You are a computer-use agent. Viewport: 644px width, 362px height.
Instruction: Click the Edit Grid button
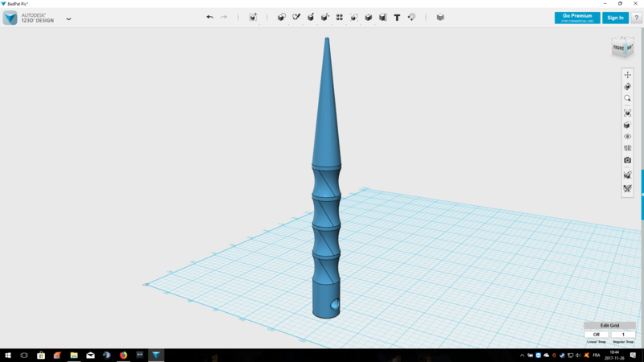point(609,326)
